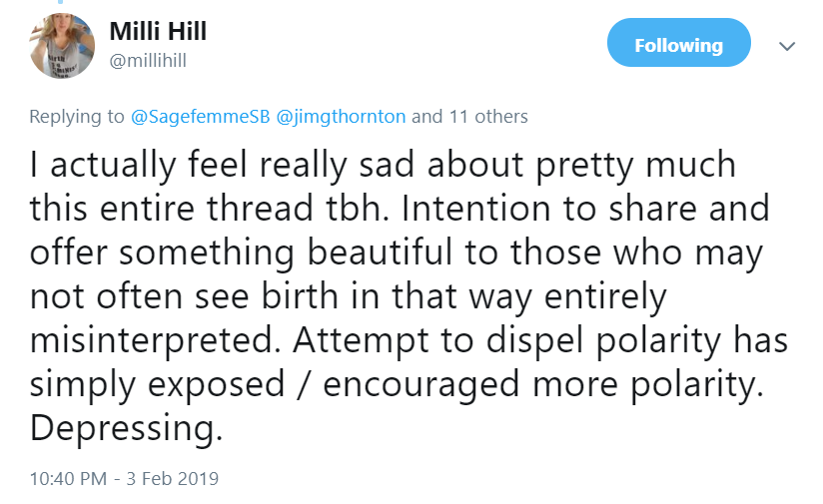Click "I actually feel really sad" text
The image size is (823, 504).
click(201, 163)
